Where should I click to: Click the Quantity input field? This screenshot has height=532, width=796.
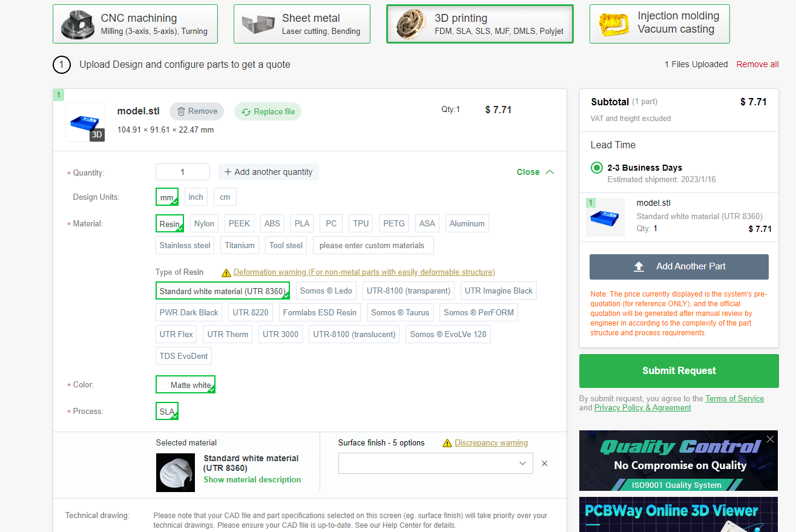pyautogui.click(x=183, y=172)
